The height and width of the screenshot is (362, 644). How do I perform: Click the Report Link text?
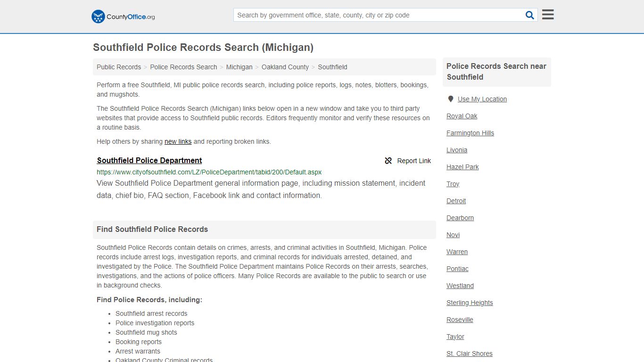414,161
